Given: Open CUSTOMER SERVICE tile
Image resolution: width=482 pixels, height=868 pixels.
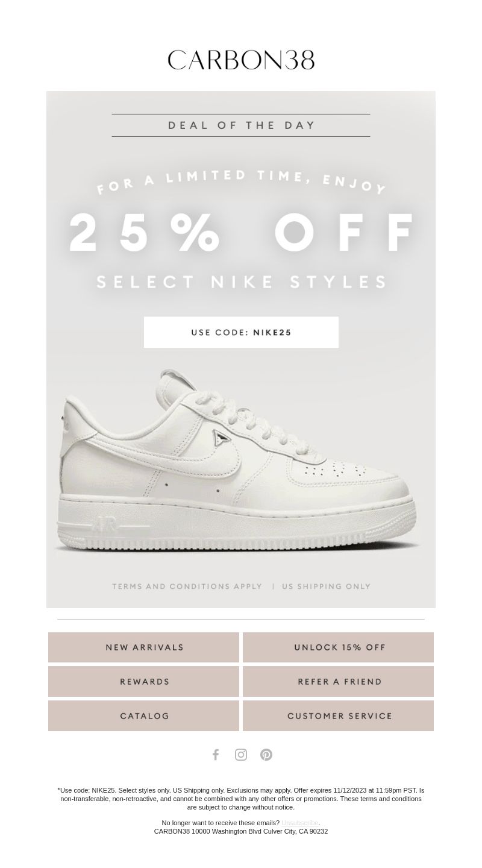Looking at the screenshot, I should click(x=338, y=716).
